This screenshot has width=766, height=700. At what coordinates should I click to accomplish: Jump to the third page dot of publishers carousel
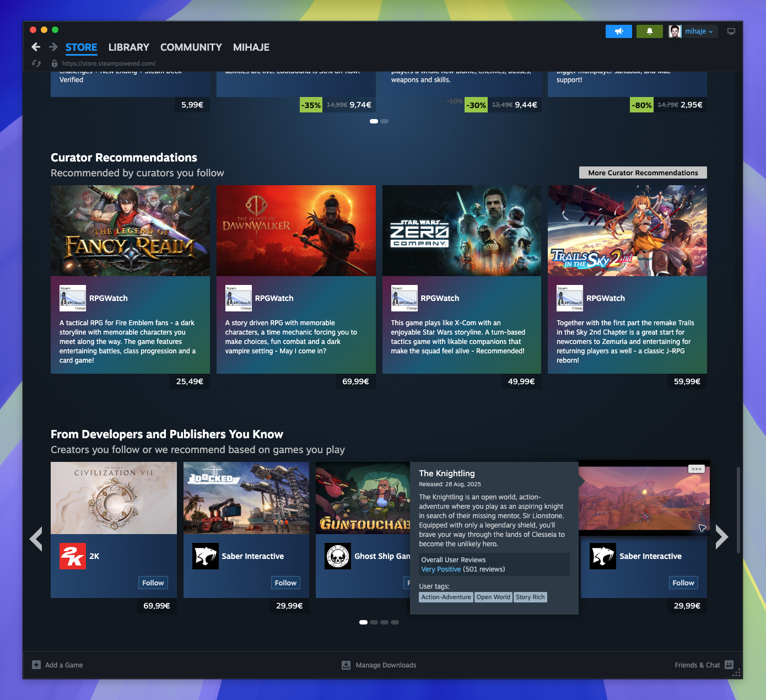coord(384,622)
